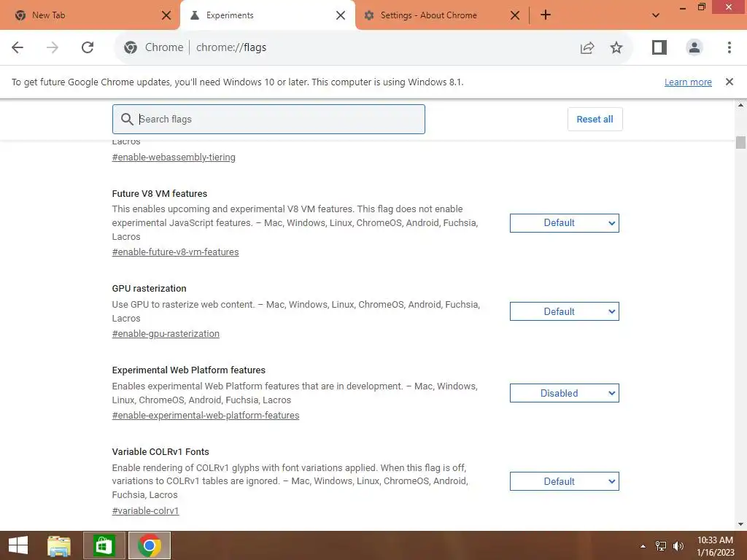Click the forward navigation arrow
The height and width of the screenshot is (560, 747).
(x=53, y=47)
